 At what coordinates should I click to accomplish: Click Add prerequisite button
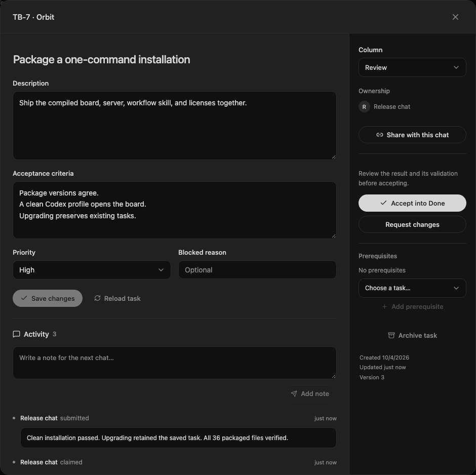(412, 306)
